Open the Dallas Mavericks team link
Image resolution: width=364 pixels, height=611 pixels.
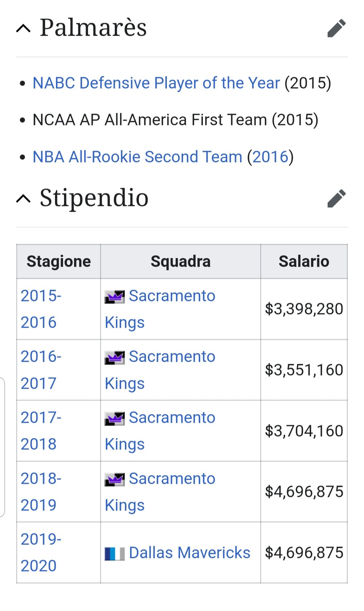click(x=189, y=553)
